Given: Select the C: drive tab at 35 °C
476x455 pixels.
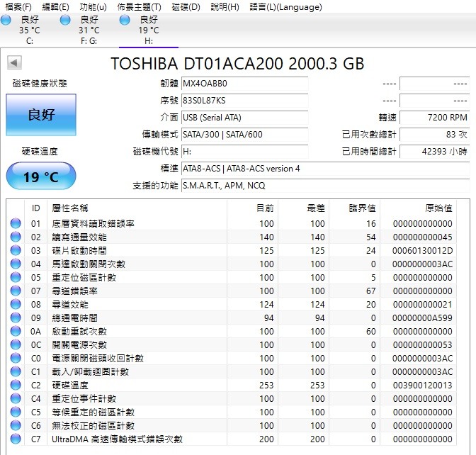Looking at the screenshot, I should pos(30,30).
